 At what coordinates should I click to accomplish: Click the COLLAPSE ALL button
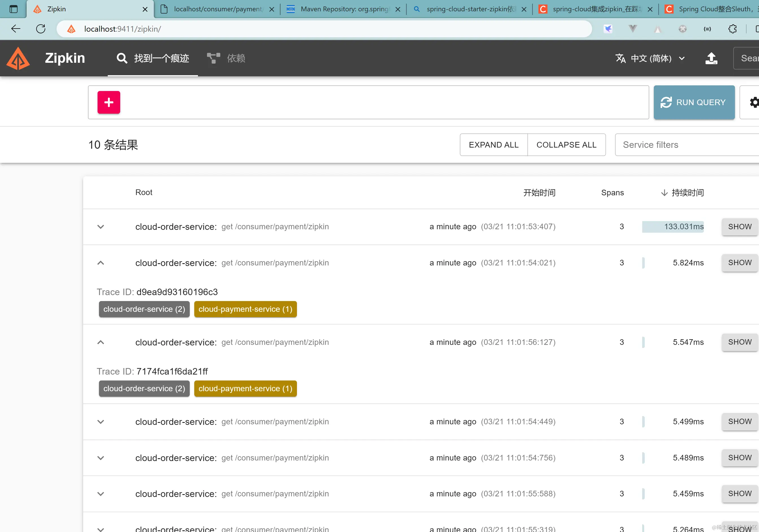tap(566, 145)
